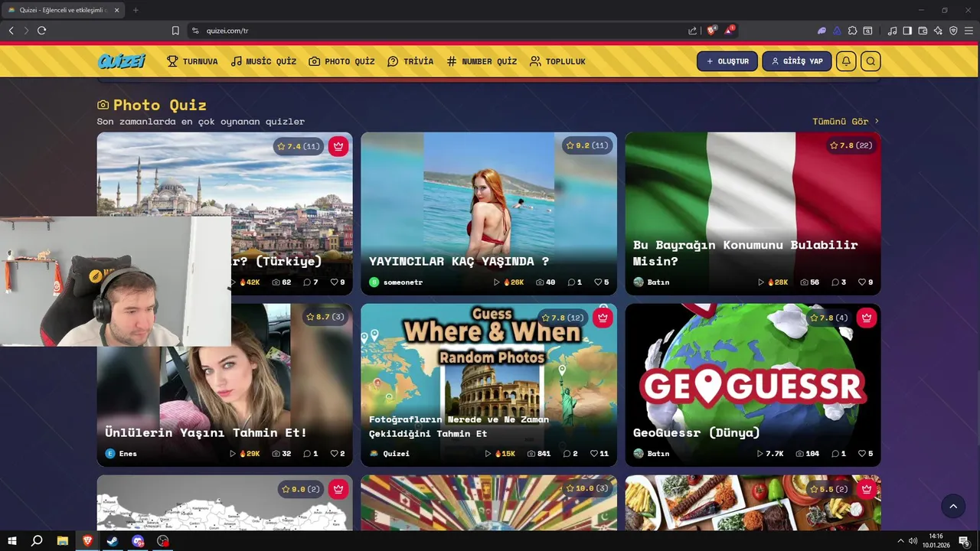Open the Music Quiz section

tap(263, 61)
